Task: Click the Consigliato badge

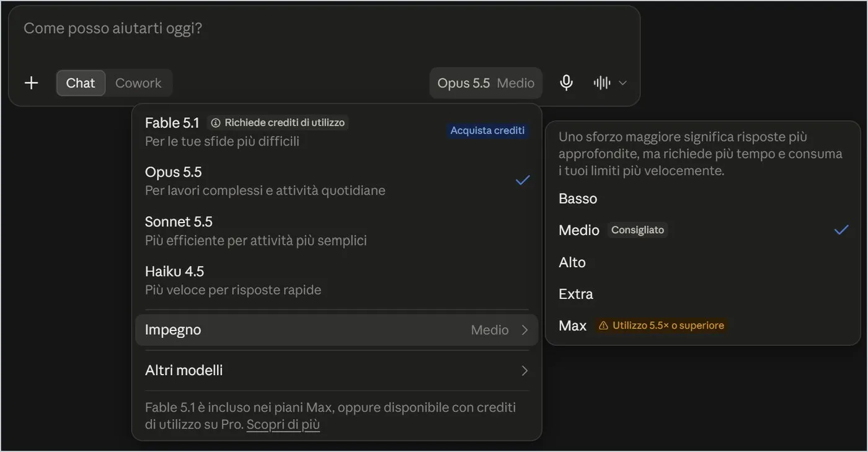Action: coord(637,230)
